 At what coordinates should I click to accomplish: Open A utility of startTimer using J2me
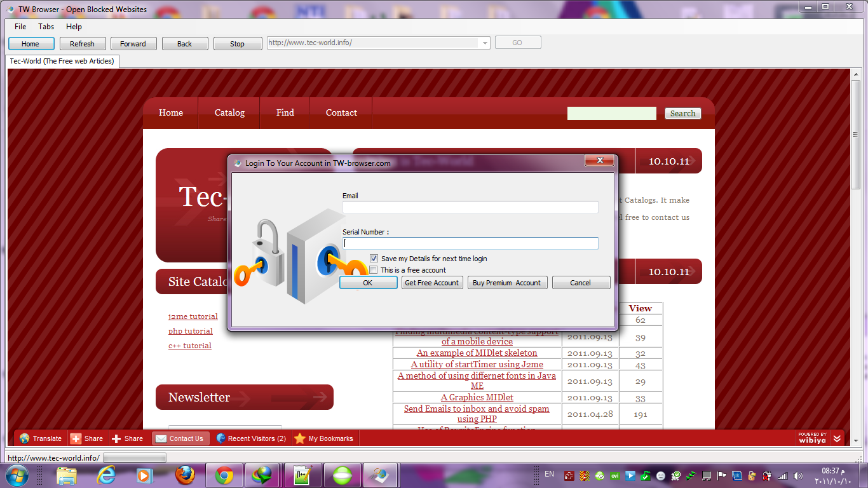(477, 364)
